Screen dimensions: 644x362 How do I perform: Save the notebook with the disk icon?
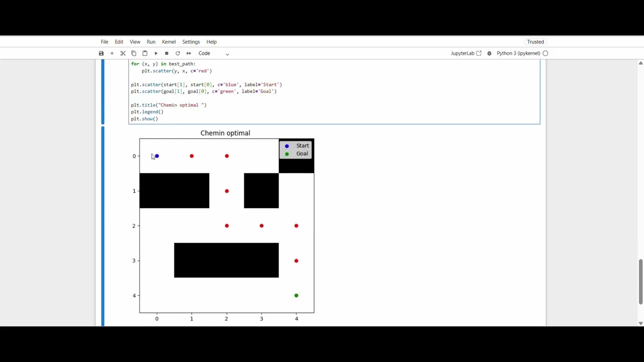pyautogui.click(x=101, y=53)
